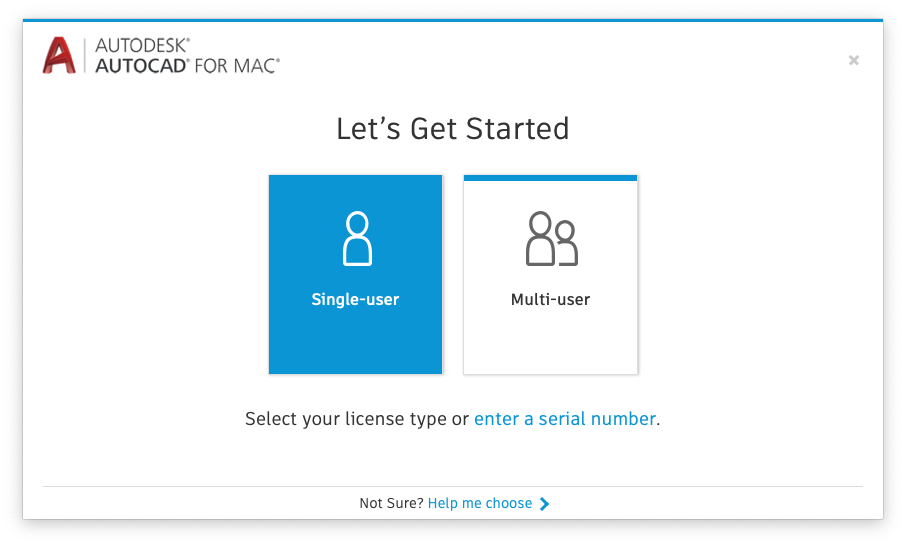This screenshot has width=906, height=546.
Task: Click the "Multi-user" text label
Action: pos(550,300)
